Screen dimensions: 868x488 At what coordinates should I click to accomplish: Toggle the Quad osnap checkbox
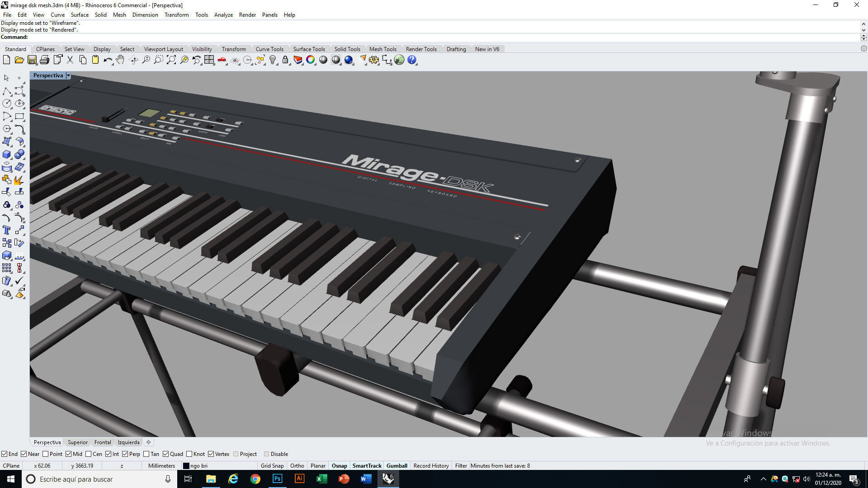[165, 454]
